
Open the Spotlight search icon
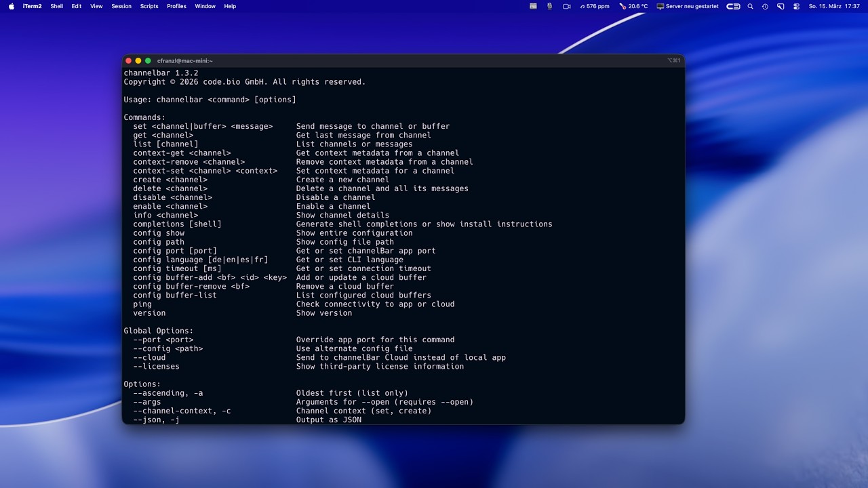pyautogui.click(x=750, y=6)
